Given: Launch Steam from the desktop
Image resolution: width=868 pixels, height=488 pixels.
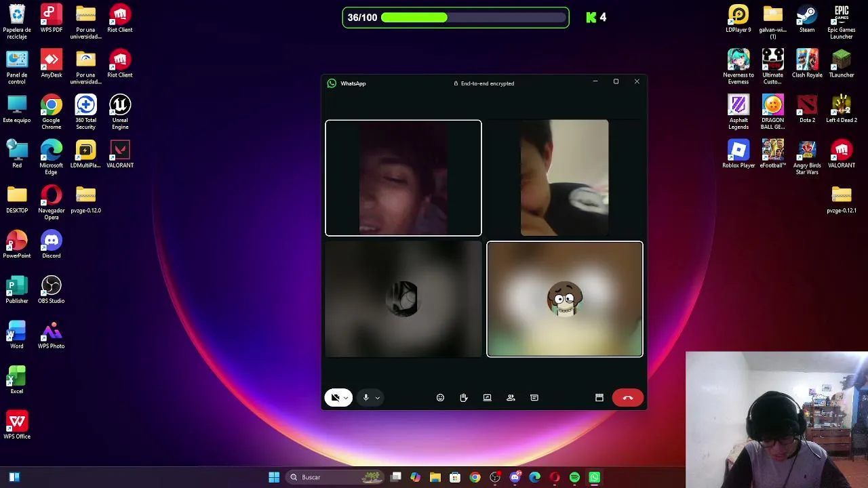Looking at the screenshot, I should click(x=807, y=18).
